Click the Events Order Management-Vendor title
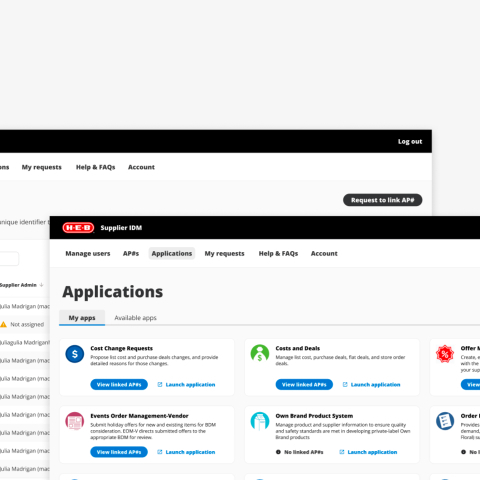The image size is (480, 480). click(139, 416)
